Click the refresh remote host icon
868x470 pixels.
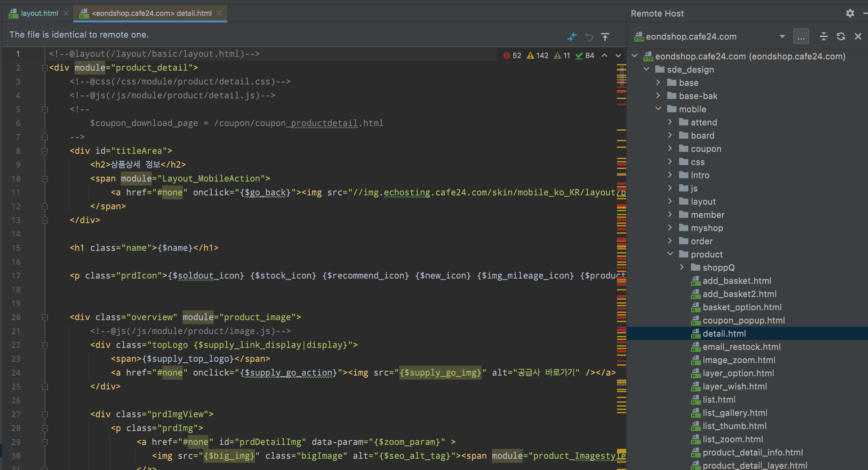[841, 36]
